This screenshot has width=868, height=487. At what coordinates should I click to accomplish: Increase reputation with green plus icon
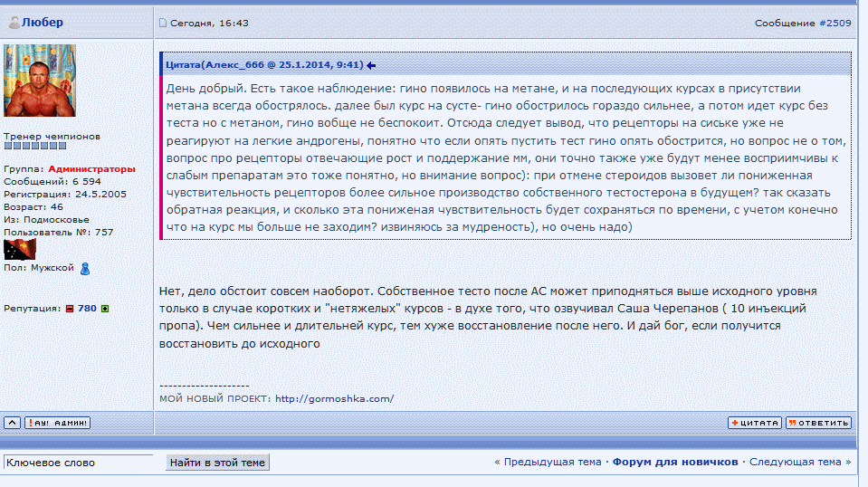tap(105, 309)
